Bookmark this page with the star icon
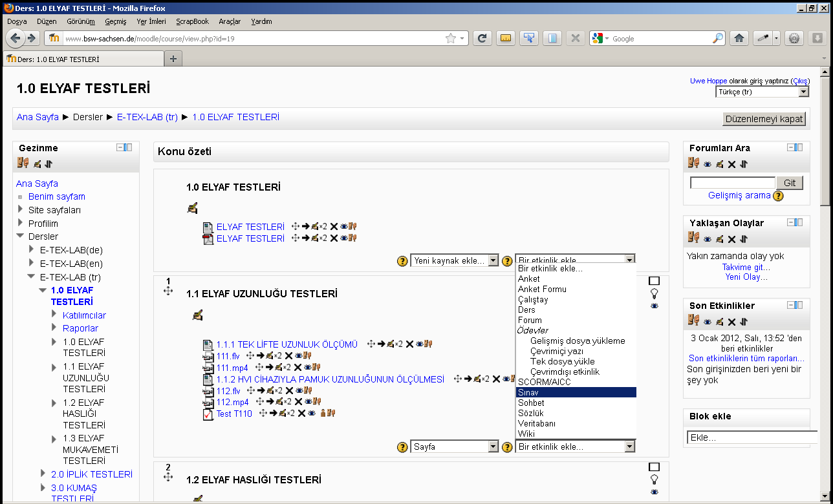833x504 pixels. pos(451,38)
